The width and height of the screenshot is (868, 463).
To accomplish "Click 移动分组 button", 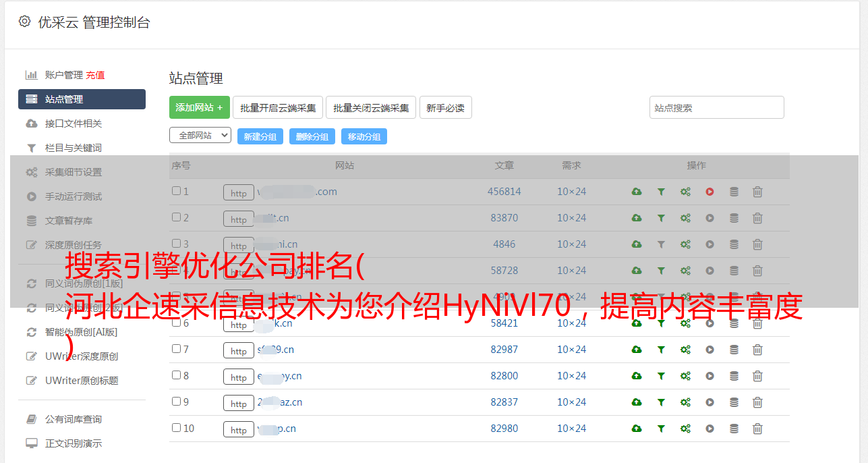I will 364,136.
